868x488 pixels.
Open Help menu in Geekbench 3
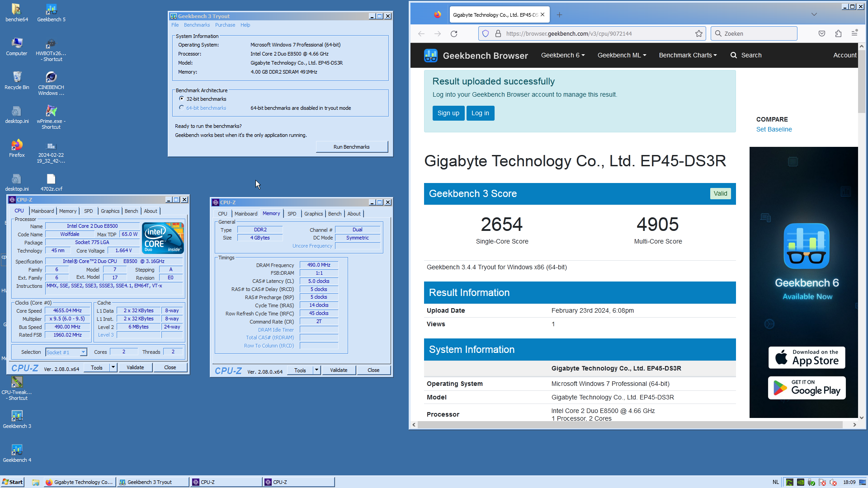pyautogui.click(x=245, y=25)
